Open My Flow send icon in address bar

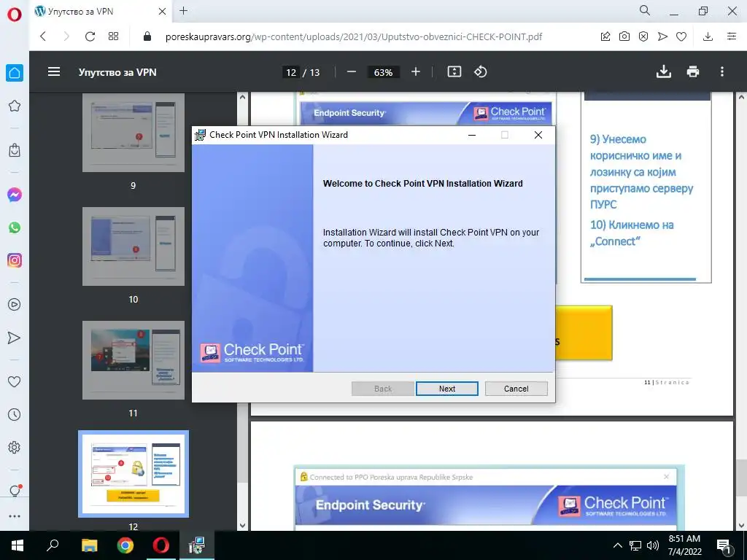[662, 36]
